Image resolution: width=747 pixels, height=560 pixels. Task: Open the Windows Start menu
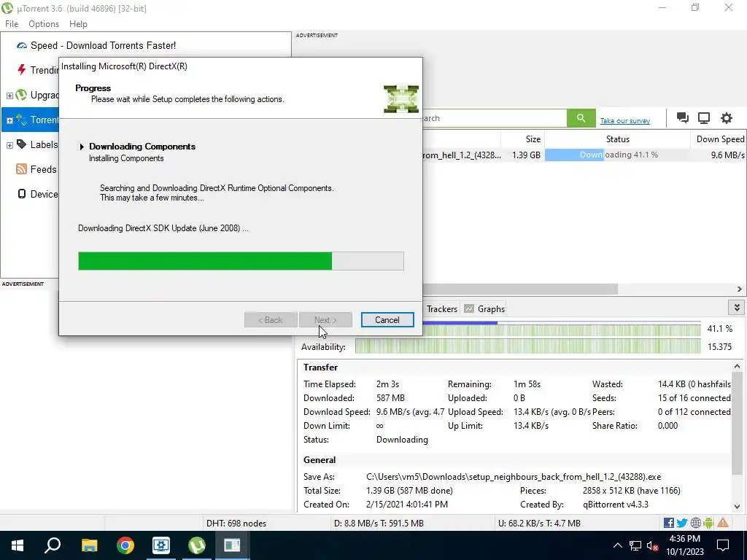coord(18,545)
